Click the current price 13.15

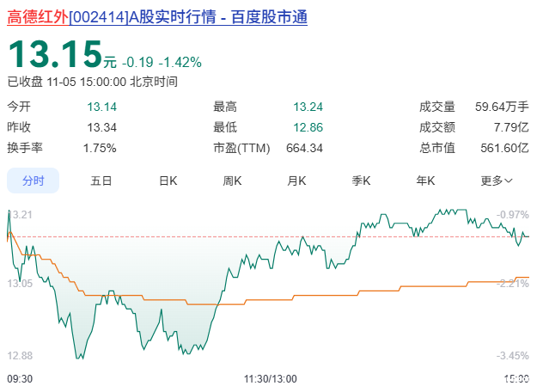[55, 53]
